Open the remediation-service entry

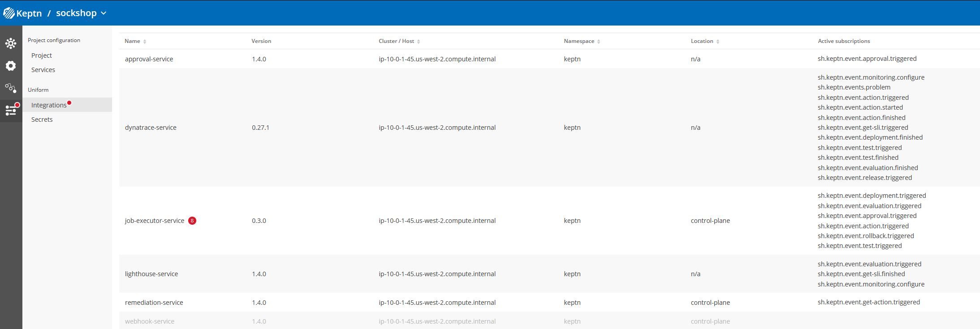coord(154,303)
